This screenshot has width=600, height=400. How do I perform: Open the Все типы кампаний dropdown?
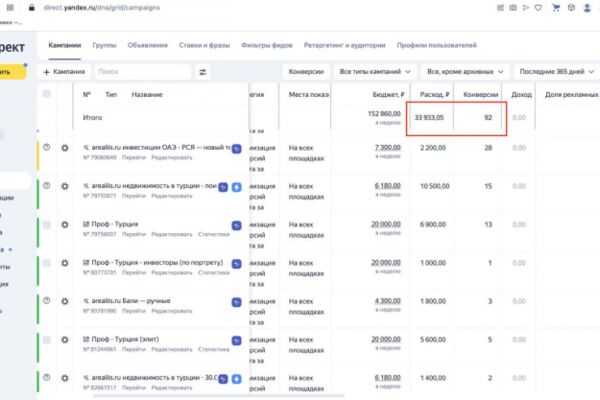pos(375,72)
